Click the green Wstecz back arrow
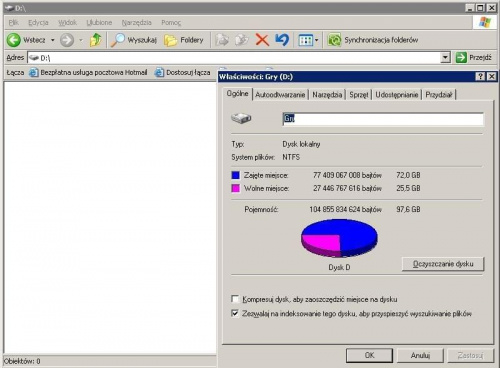Image resolution: width=500 pixels, height=368 pixels. pyautogui.click(x=14, y=40)
